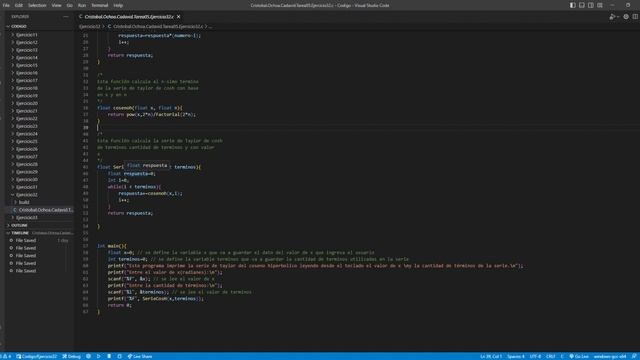Expand the Ejercicio12 folder
640x360 pixels.
(x=39, y=42)
